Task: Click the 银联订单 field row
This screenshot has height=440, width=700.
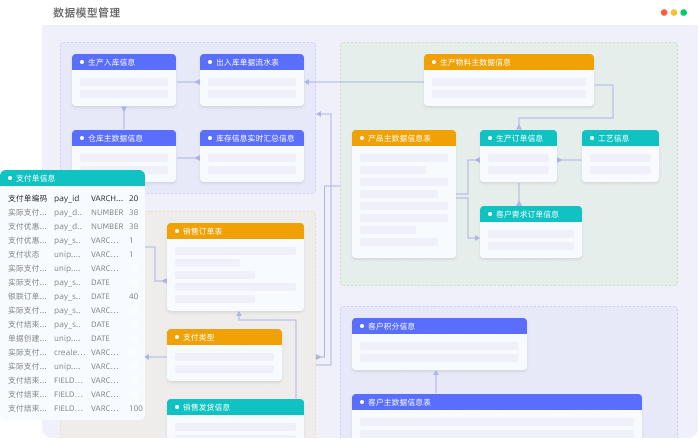Action: tap(72, 296)
